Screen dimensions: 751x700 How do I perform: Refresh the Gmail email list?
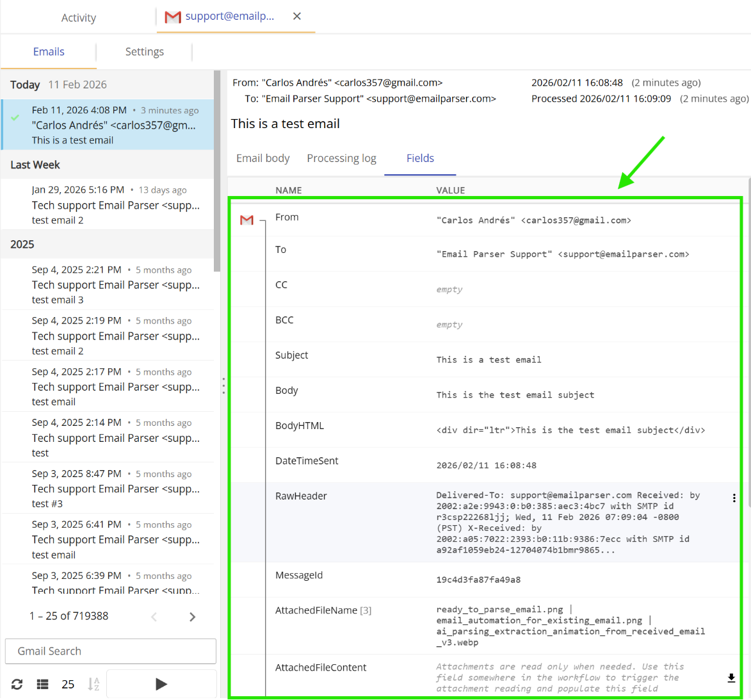point(16,684)
